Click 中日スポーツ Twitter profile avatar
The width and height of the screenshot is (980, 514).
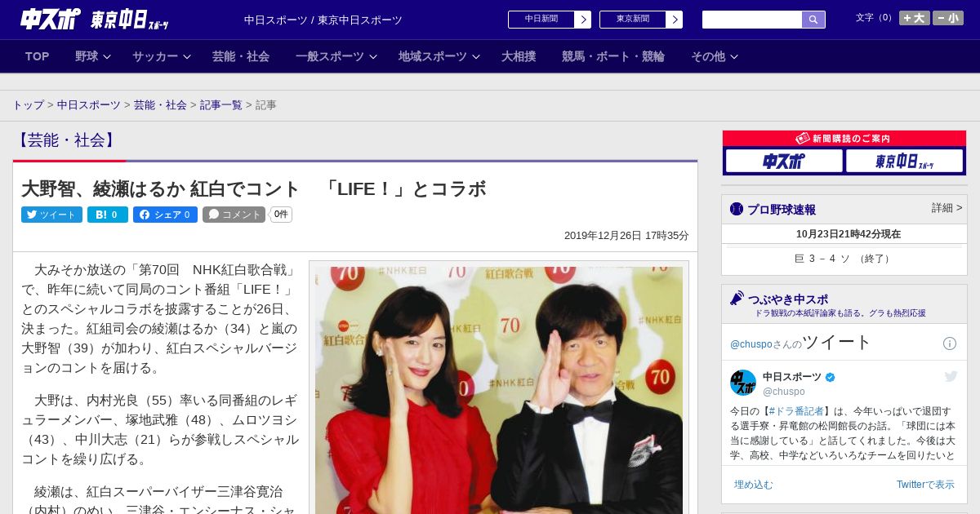[x=743, y=383]
